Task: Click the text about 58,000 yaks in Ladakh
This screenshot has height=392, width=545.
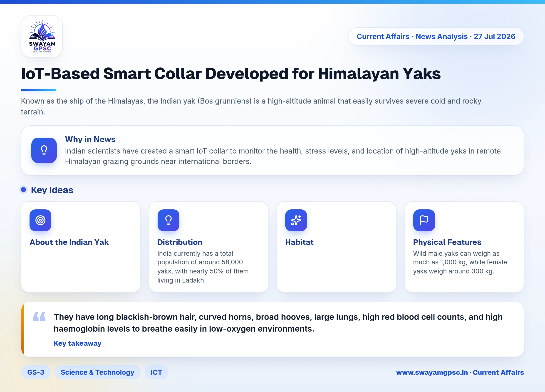Action: click(x=203, y=267)
